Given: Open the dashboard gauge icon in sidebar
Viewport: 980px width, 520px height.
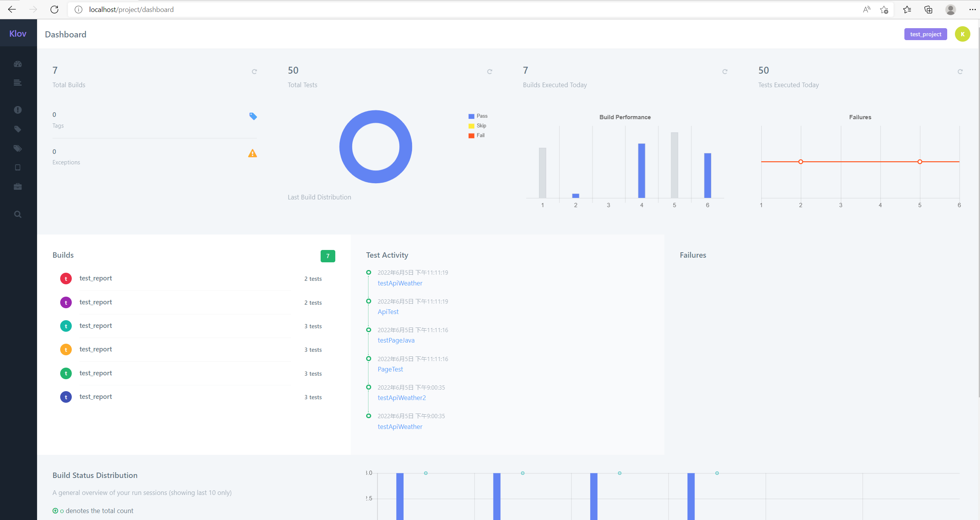Looking at the screenshot, I should (x=18, y=64).
